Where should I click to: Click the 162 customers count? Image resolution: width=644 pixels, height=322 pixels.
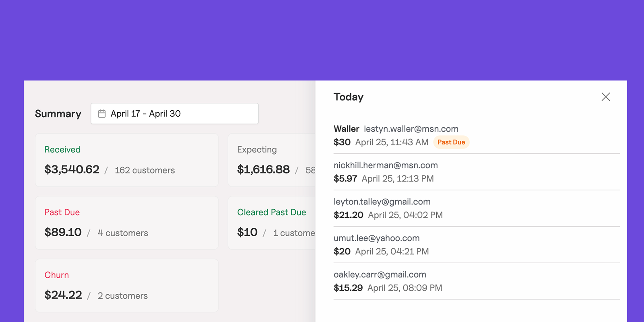(x=144, y=170)
